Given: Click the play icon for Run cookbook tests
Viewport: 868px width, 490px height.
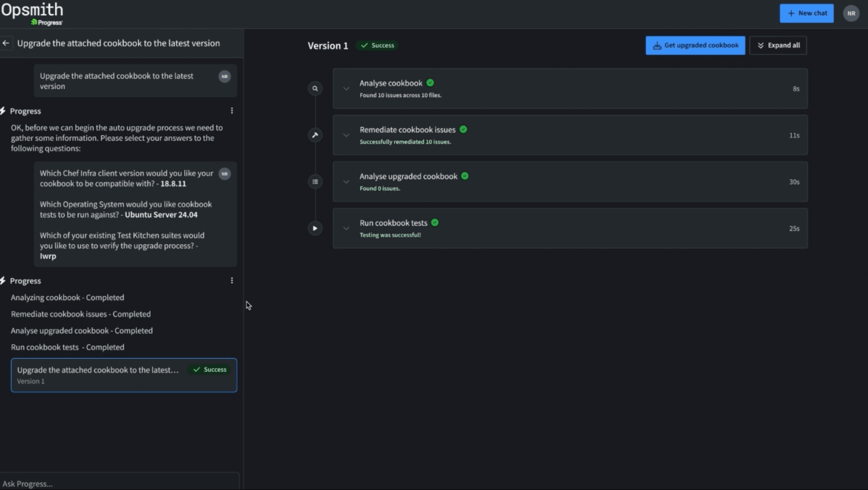Looking at the screenshot, I should pos(315,228).
